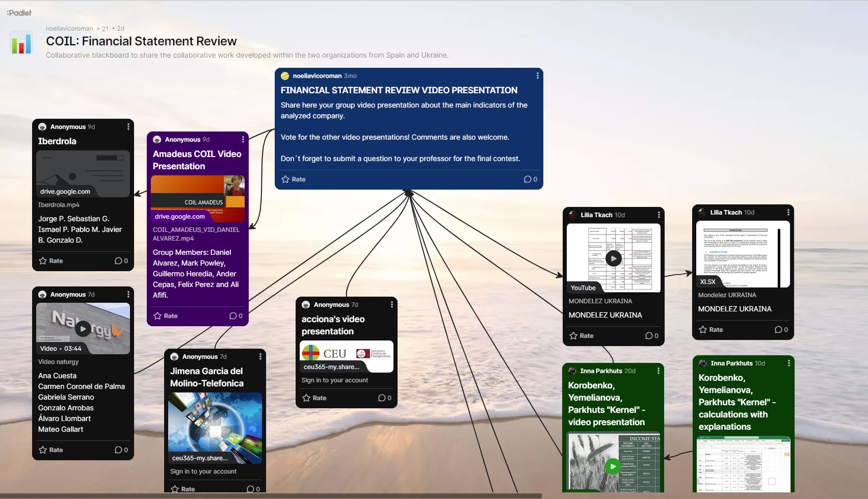
Task: Click comment icon on main presentation post
Action: tap(530, 179)
